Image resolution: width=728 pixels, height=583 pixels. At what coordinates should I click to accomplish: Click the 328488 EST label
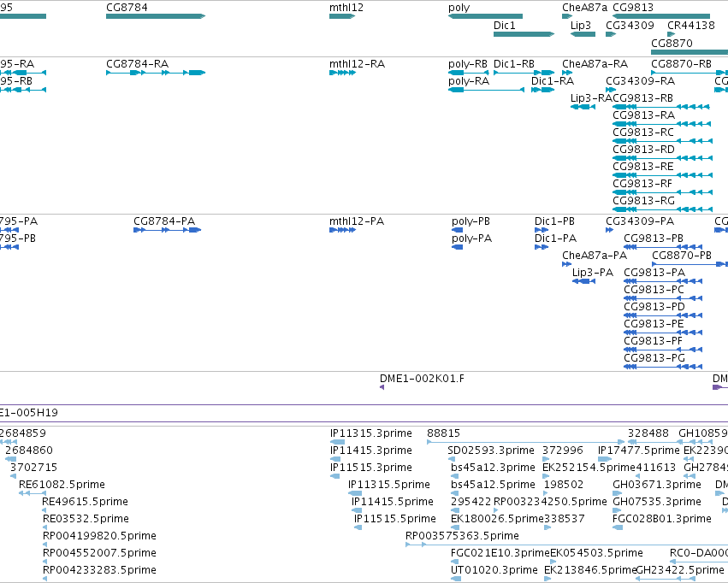pos(648,433)
